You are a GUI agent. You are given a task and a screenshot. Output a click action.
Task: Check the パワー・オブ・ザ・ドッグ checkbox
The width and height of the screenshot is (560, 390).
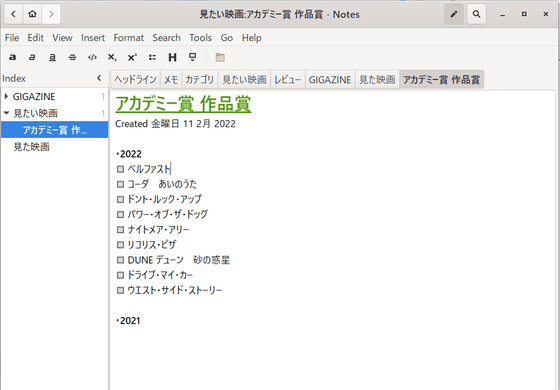coord(120,214)
